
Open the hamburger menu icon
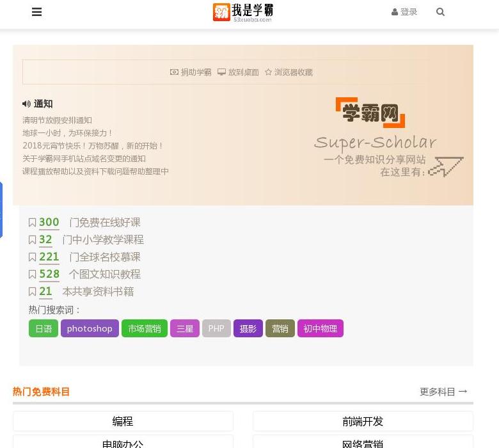click(x=37, y=12)
